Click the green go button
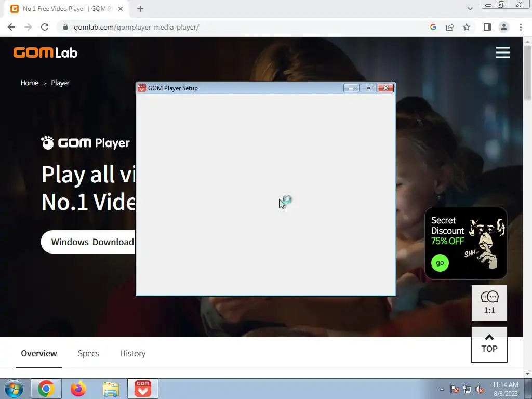 tap(440, 263)
